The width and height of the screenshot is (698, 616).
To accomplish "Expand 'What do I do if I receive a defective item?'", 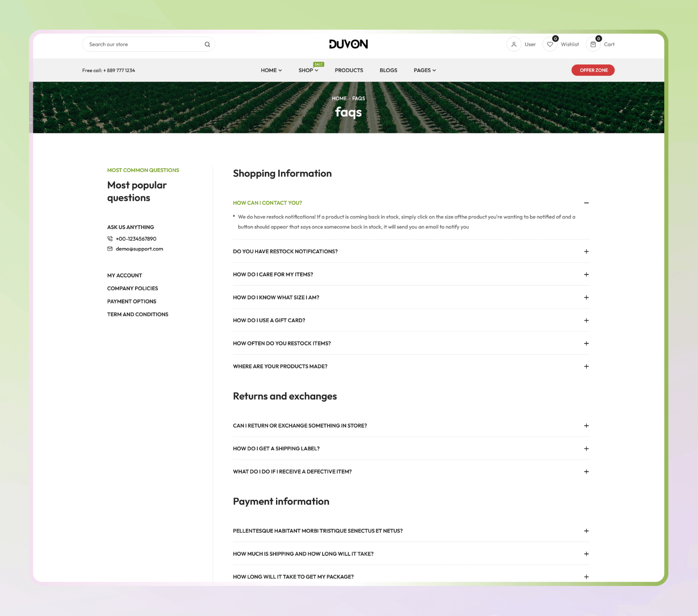I will [411, 471].
